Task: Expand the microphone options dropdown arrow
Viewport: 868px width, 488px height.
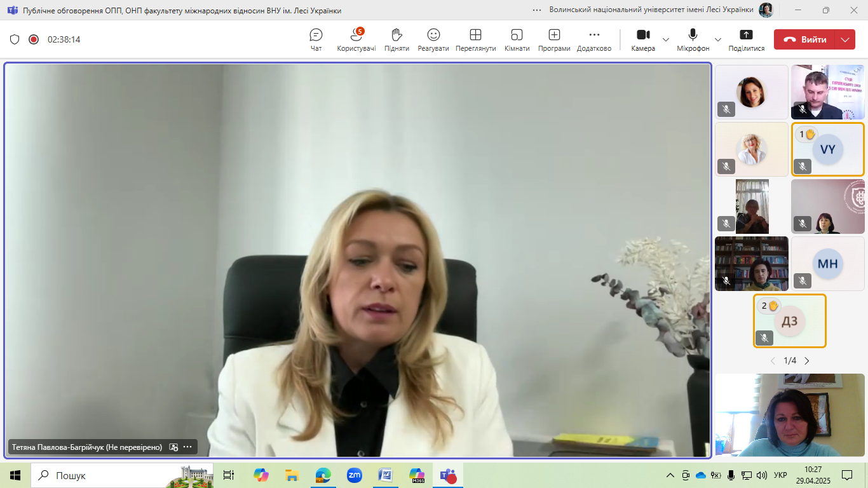Action: 718,39
